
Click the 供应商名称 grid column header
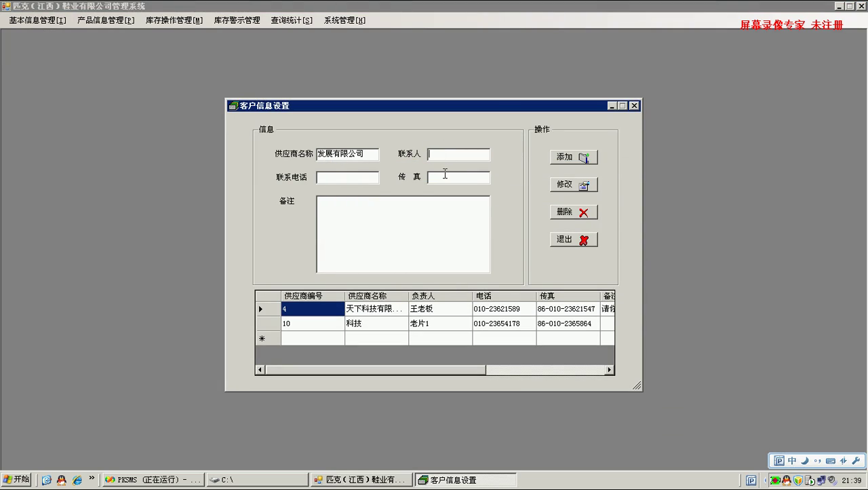[x=376, y=296]
